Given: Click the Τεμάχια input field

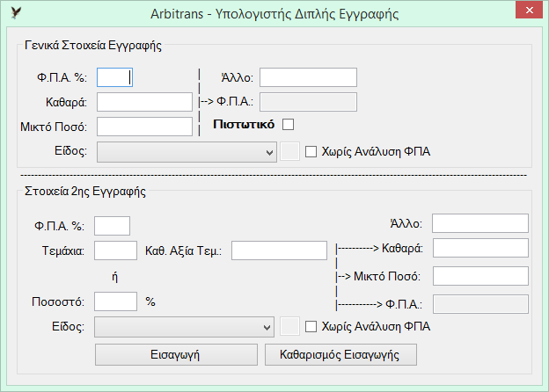Looking at the screenshot, I should (x=115, y=250).
